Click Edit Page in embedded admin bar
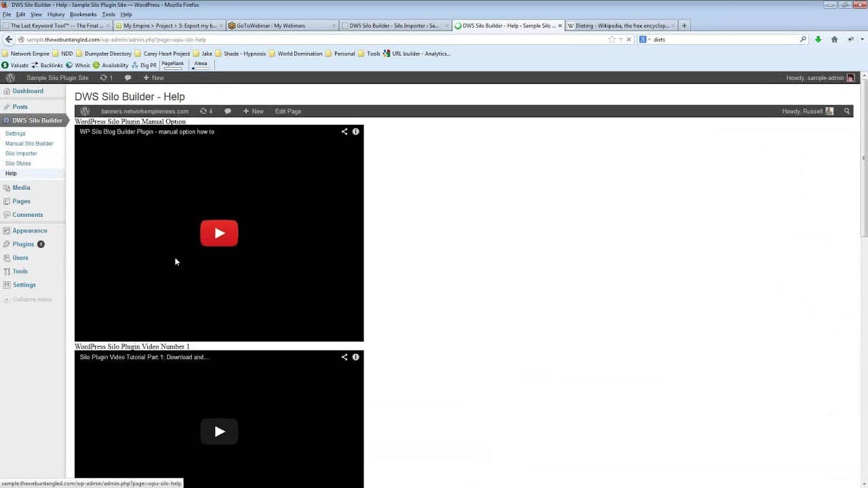This screenshot has width=868, height=488. click(288, 111)
